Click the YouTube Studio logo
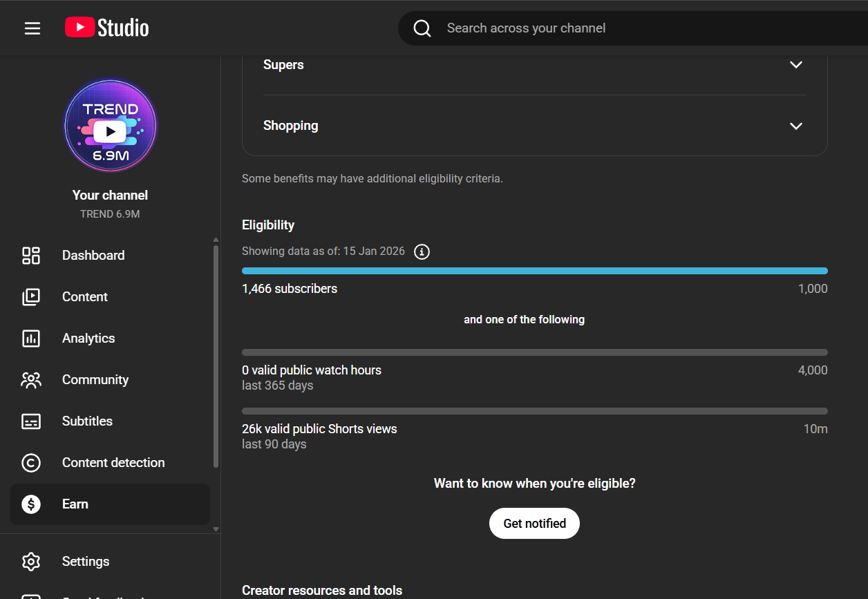The width and height of the screenshot is (868, 599). 107,28
